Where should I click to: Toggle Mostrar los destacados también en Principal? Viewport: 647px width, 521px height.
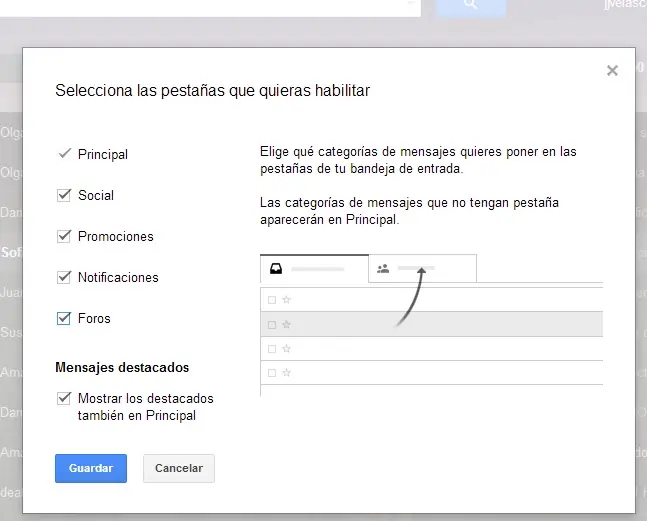(64, 398)
